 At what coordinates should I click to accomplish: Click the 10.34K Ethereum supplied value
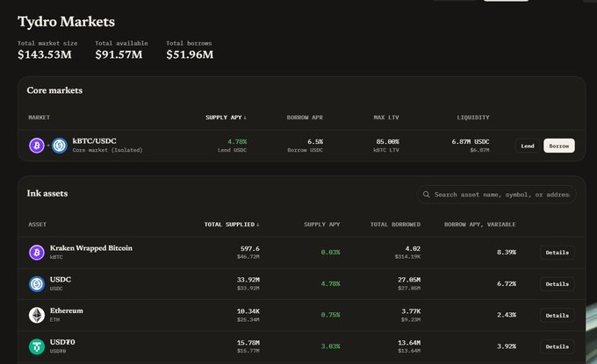(248, 311)
